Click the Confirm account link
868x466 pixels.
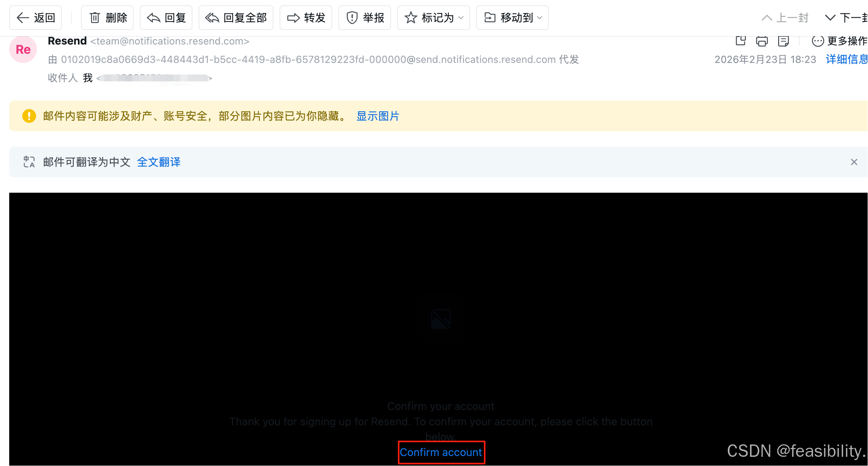[x=441, y=452]
